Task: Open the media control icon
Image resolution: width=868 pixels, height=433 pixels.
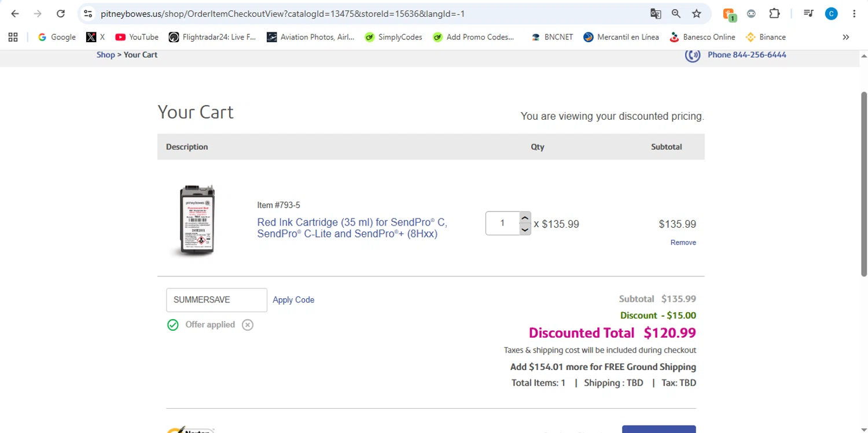Action: [808, 14]
